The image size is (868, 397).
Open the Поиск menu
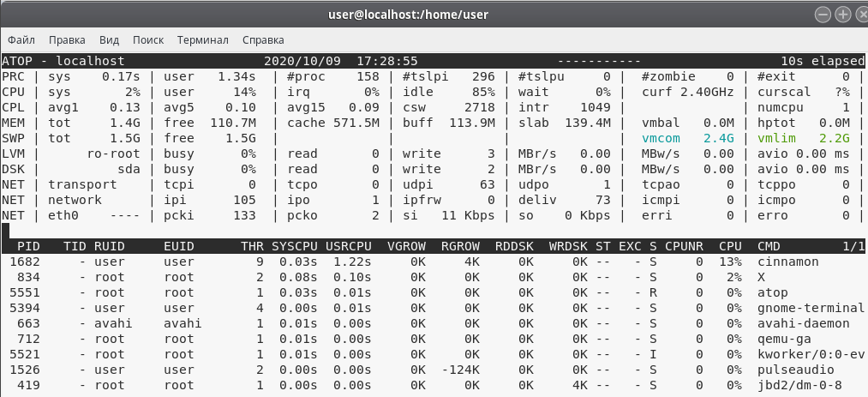tap(148, 39)
